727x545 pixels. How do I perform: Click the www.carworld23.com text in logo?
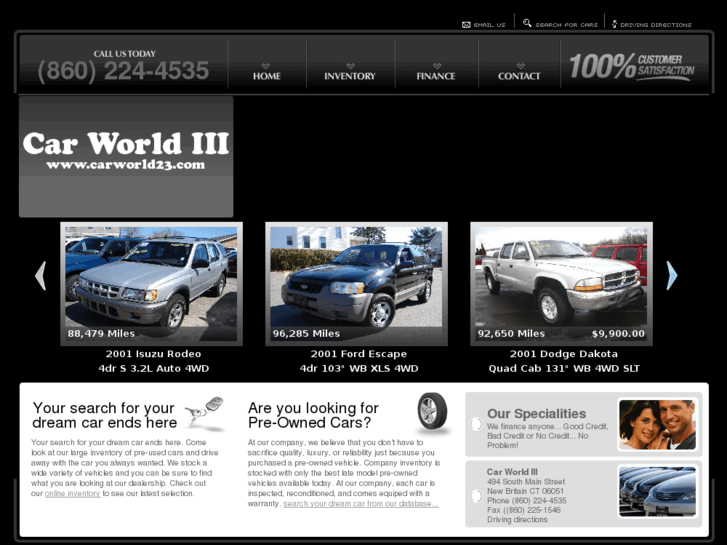[126, 165]
